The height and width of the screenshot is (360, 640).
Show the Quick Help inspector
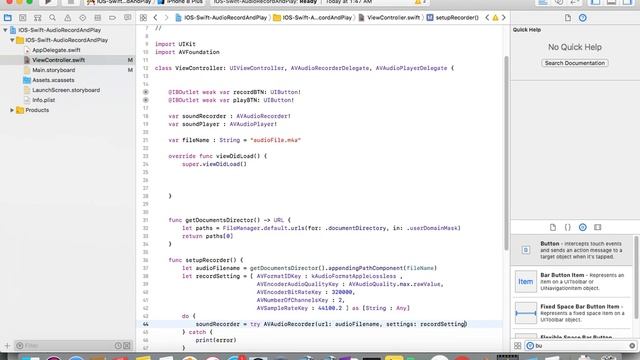pyautogui.click(x=582, y=18)
